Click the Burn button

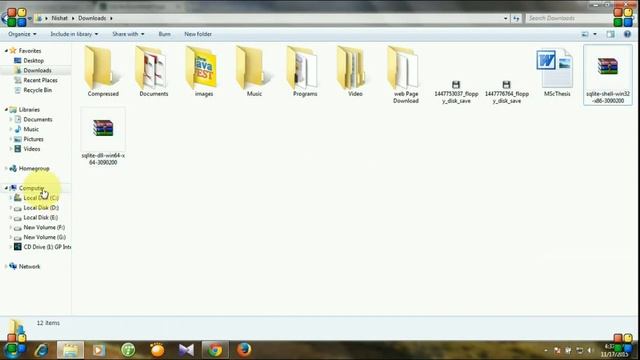pos(164,34)
